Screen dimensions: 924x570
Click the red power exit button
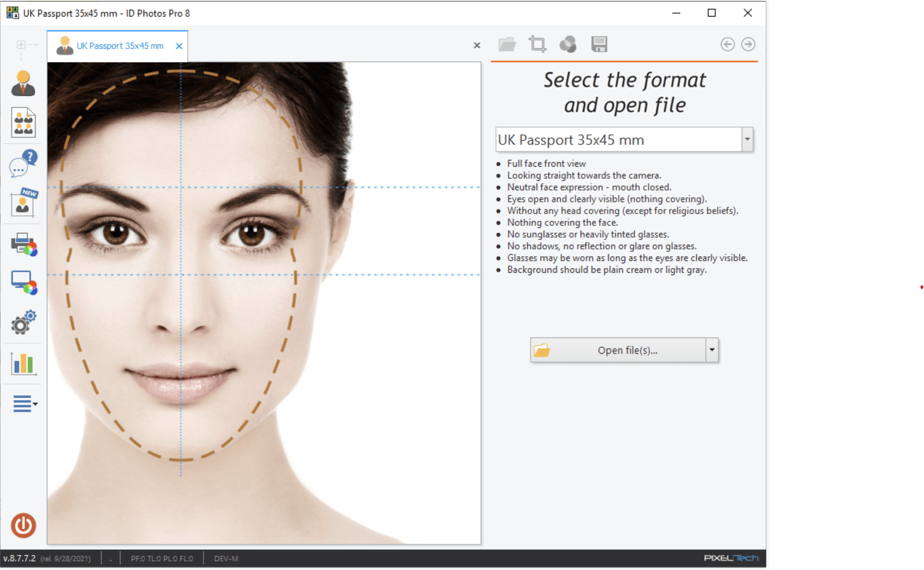23,525
